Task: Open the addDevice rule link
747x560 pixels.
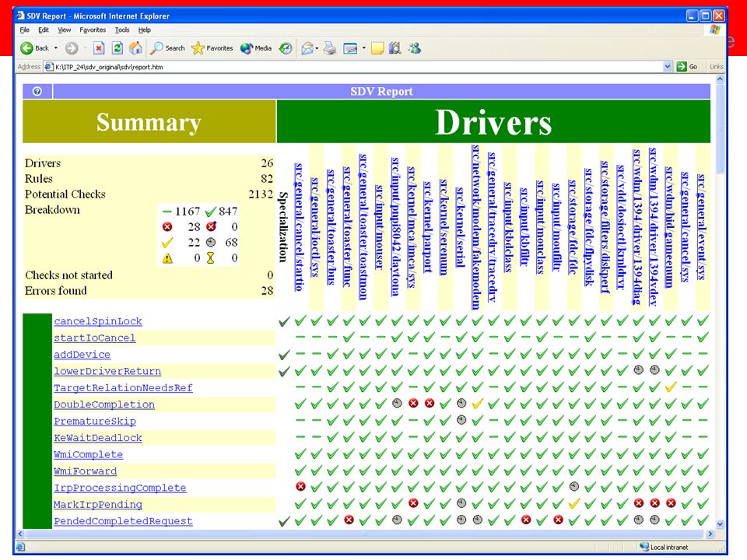Action: point(82,355)
